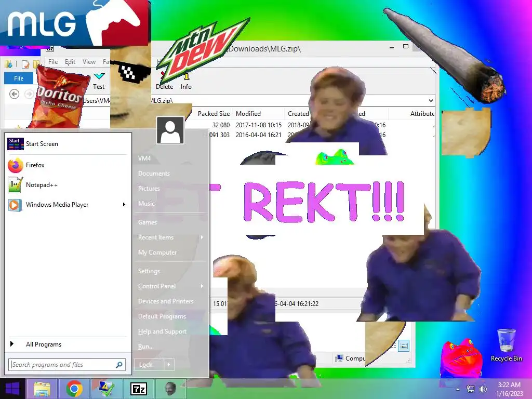Viewport: 532px width, 399px height.
Task: Maximize the 7-Zip MLG.zip window
Action: click(x=405, y=46)
